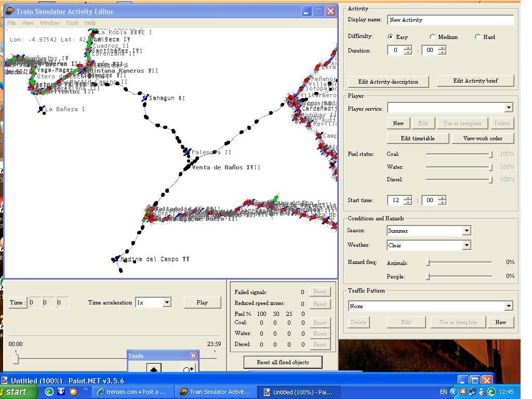The height and width of the screenshot is (399, 532).
Task: Click the lasso select tool icon
Action: coord(188,368)
